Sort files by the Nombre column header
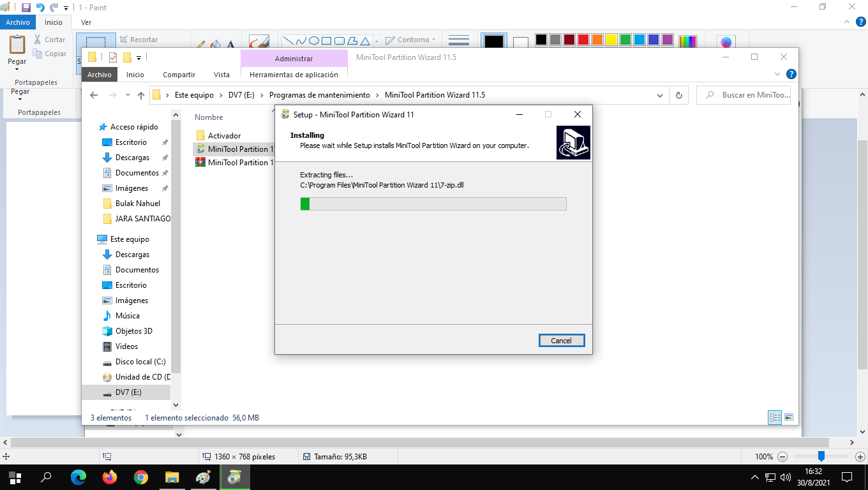Screen dimensions: 868x490 209,117
